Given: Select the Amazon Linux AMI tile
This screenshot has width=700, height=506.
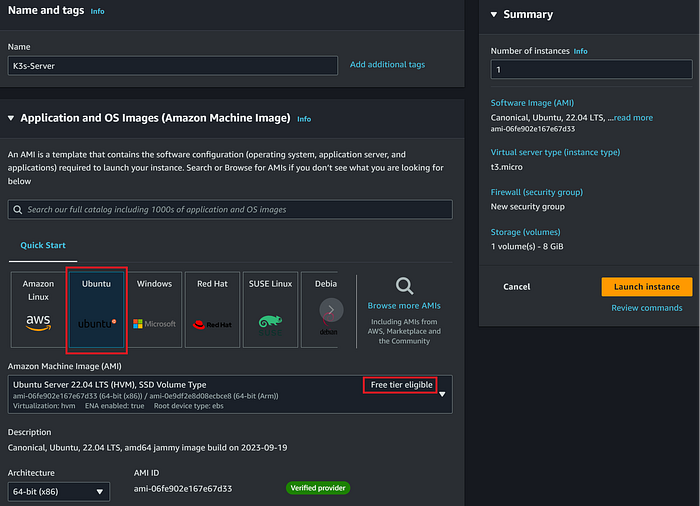Looking at the screenshot, I should pos(38,309).
